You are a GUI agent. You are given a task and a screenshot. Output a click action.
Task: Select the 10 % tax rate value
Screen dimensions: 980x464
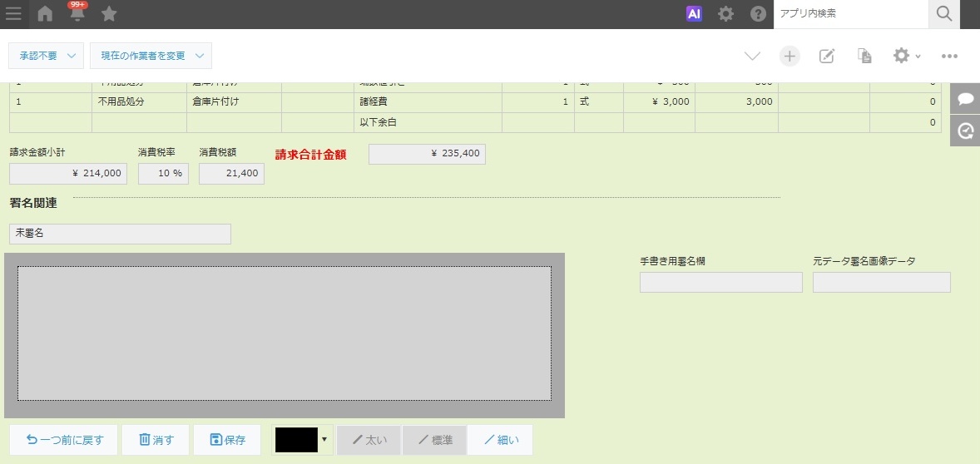click(x=163, y=174)
